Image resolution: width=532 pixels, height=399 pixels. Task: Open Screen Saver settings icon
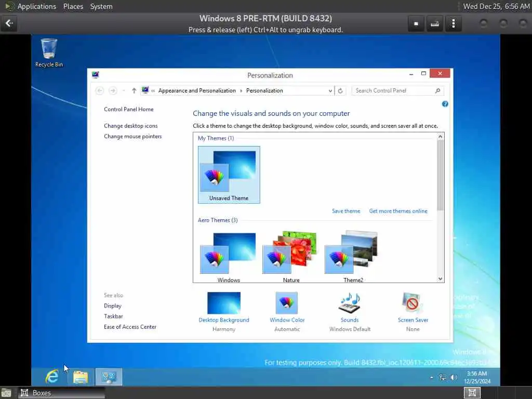tap(413, 303)
